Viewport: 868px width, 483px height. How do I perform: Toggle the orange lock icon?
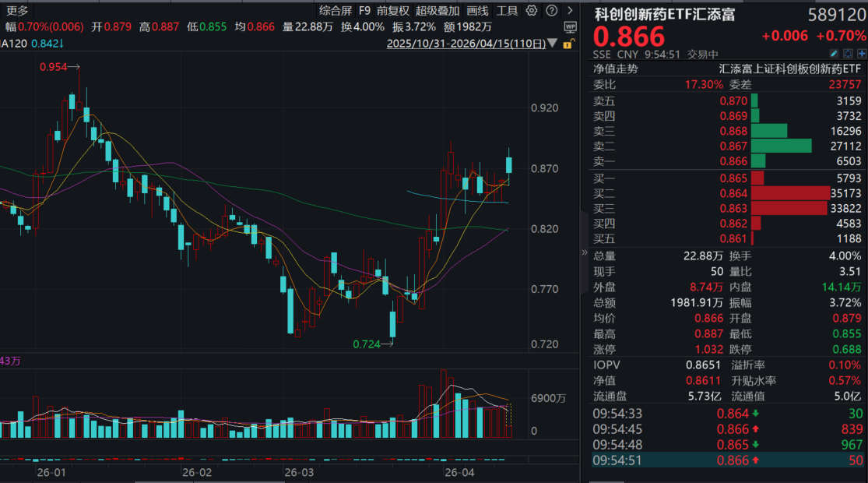point(568,44)
